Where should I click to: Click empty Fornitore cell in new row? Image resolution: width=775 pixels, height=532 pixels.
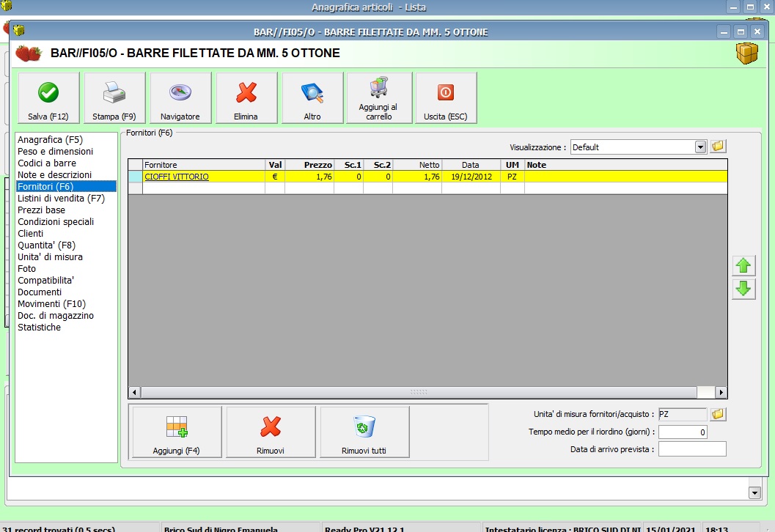coord(204,188)
